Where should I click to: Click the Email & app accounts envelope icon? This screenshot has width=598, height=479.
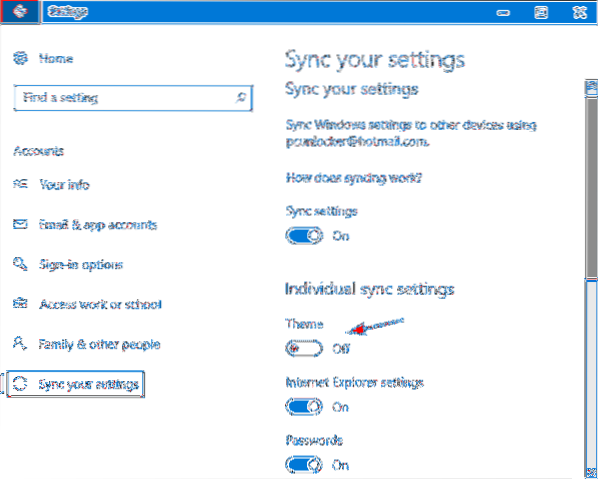pos(20,224)
